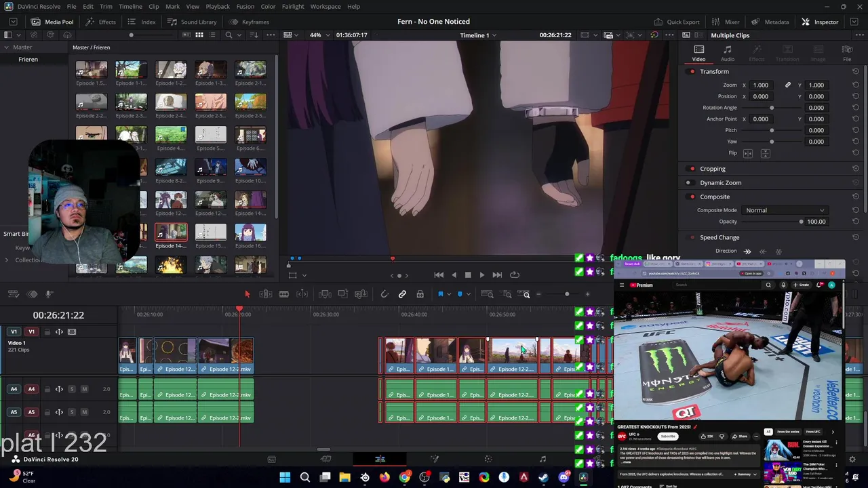Select the blade edit mode tool

coord(284,294)
